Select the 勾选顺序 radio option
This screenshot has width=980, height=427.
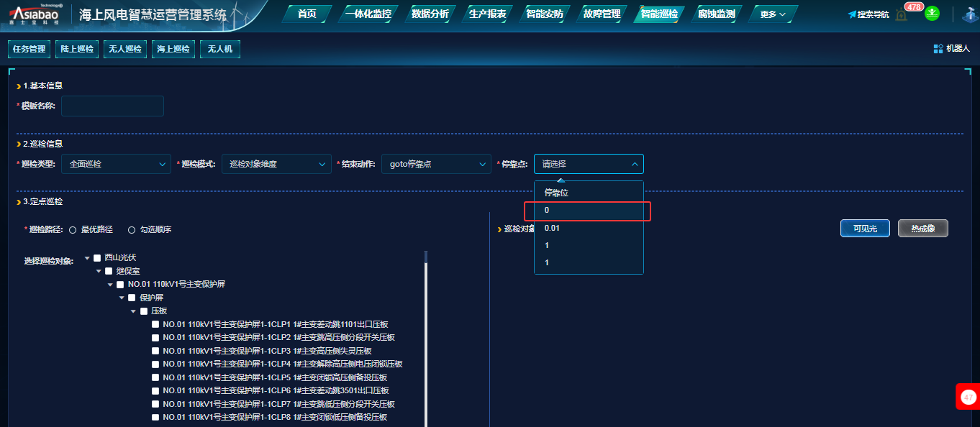point(132,230)
